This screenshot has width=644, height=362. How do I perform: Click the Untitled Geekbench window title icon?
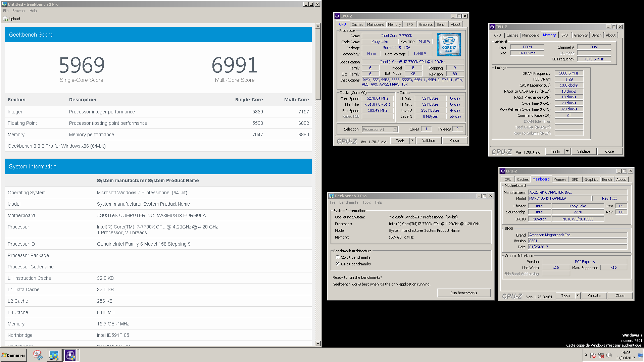4,4
